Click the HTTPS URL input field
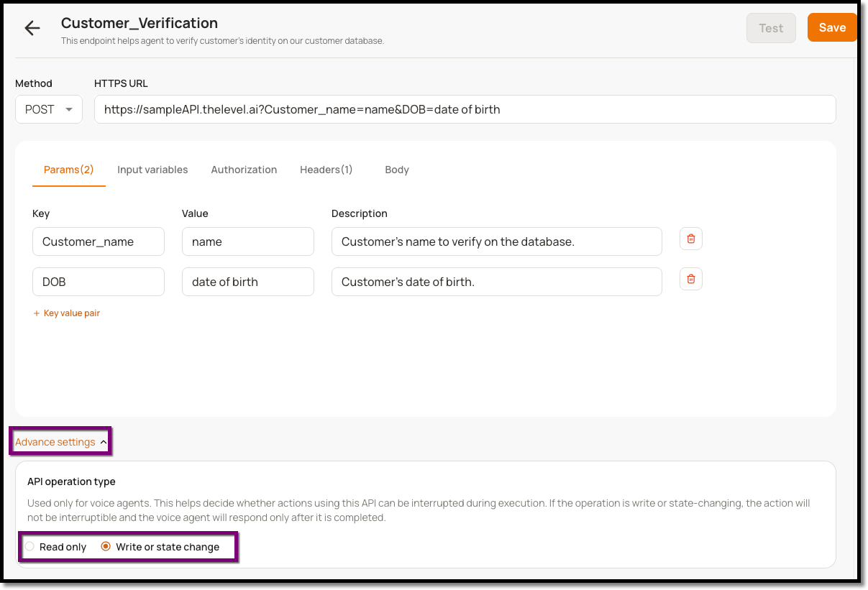The height and width of the screenshot is (590, 868). (x=465, y=110)
